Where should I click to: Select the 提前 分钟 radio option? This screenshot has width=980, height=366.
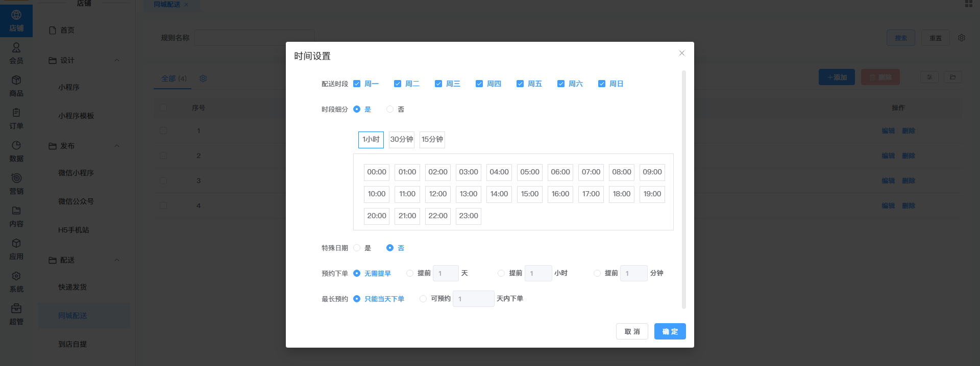tap(597, 273)
